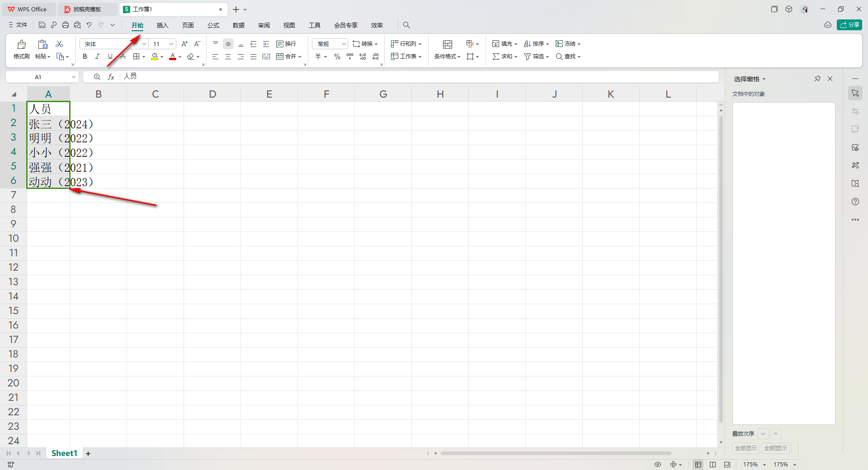
Task: Apply the red font color swatch
Action: tap(173, 56)
